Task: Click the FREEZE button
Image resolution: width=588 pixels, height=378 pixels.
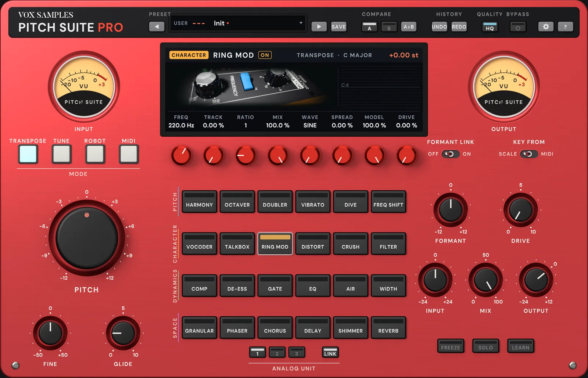Action: click(451, 346)
